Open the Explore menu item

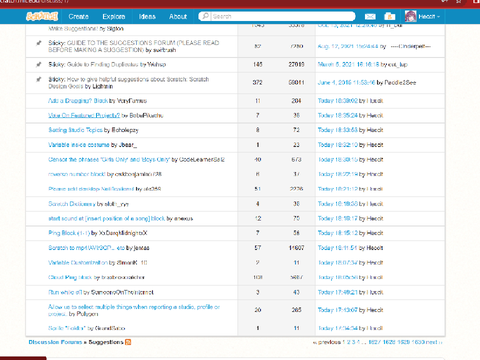point(114,16)
